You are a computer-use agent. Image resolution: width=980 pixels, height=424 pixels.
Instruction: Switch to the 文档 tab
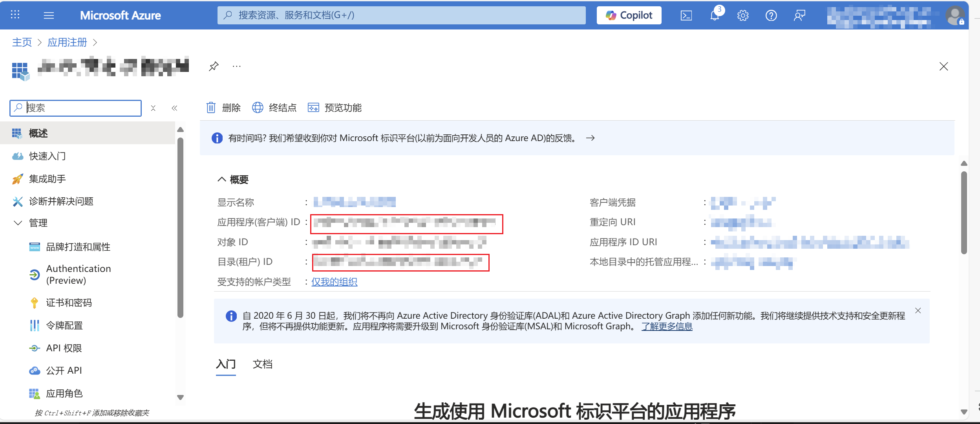(262, 364)
